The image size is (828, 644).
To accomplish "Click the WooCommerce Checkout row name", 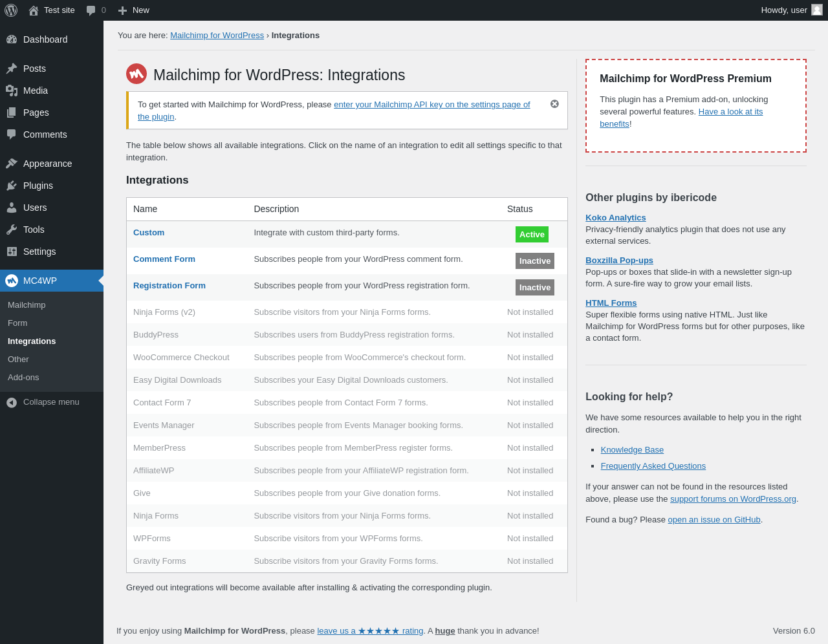I will (x=181, y=358).
